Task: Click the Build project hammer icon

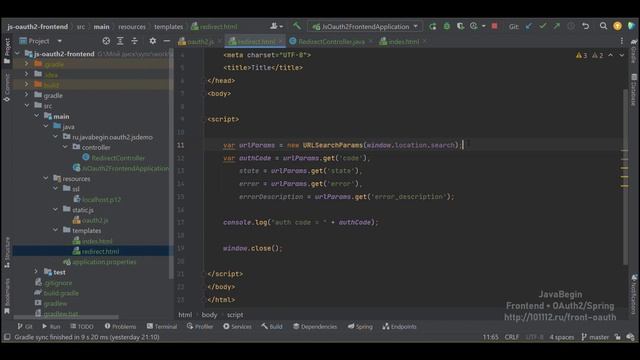Action: pyautogui.click(x=297, y=26)
